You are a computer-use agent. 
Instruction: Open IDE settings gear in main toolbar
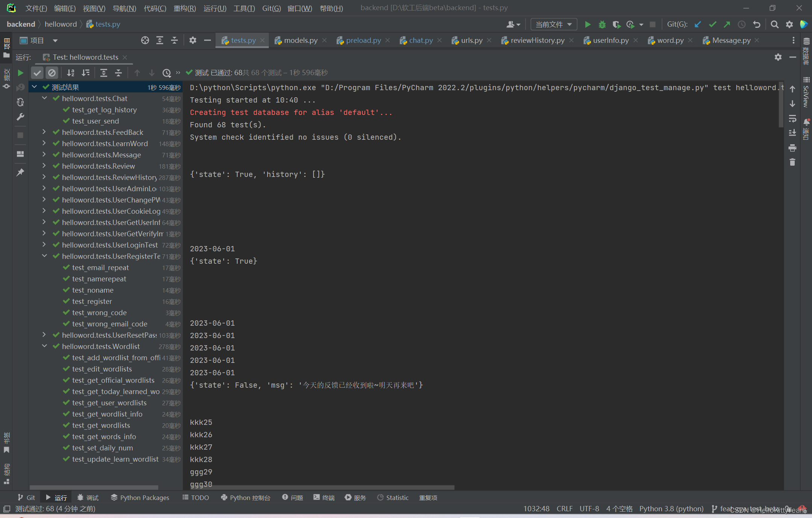click(789, 24)
